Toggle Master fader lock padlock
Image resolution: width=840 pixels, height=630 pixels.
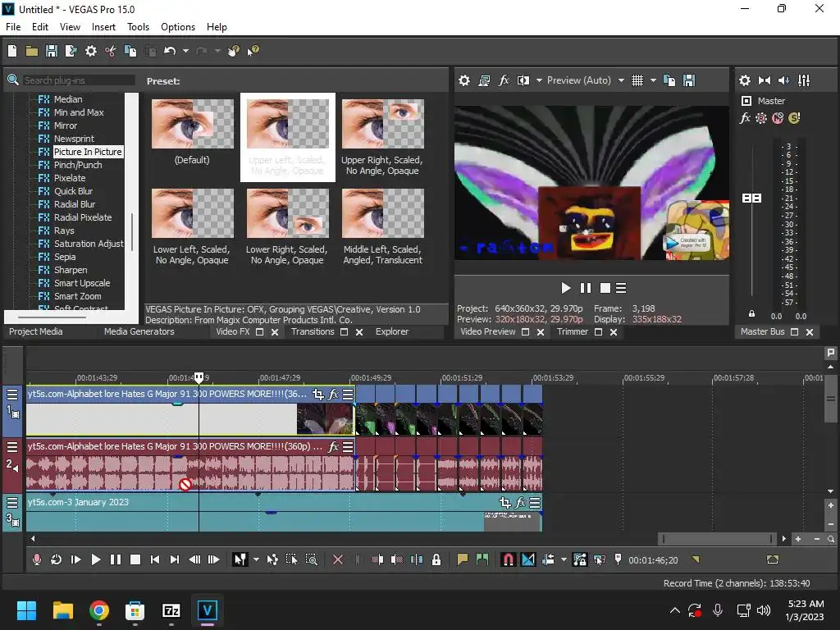[x=751, y=314]
